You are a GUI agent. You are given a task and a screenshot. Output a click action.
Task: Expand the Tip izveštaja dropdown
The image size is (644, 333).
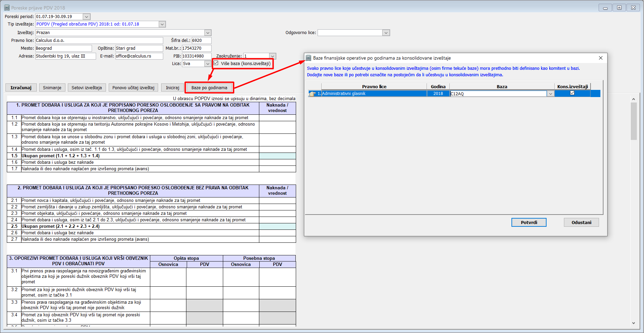(162, 24)
